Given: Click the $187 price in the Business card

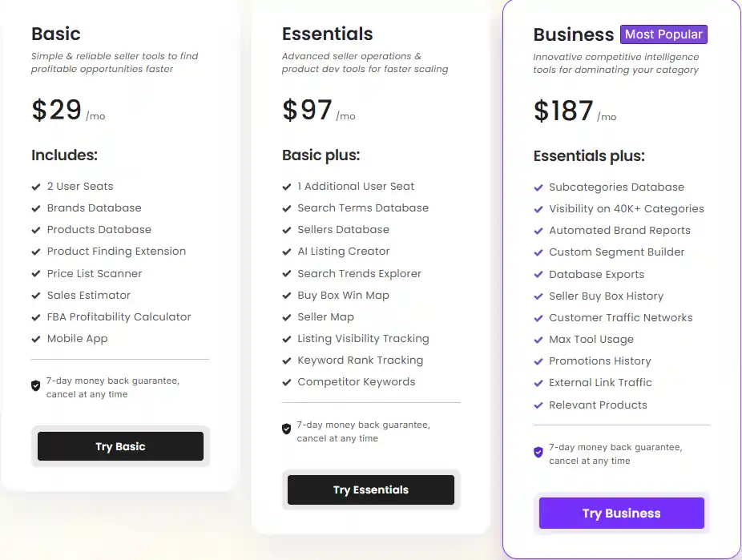Looking at the screenshot, I should [563, 110].
